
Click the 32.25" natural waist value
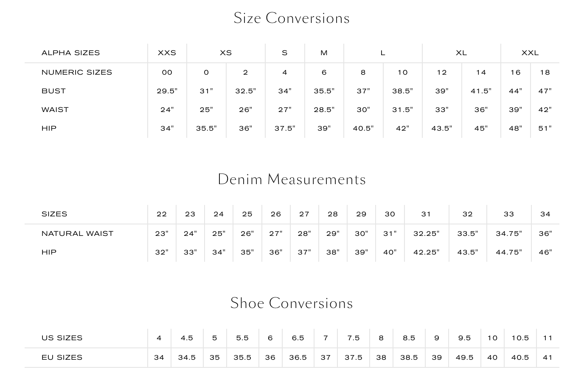[x=426, y=234]
